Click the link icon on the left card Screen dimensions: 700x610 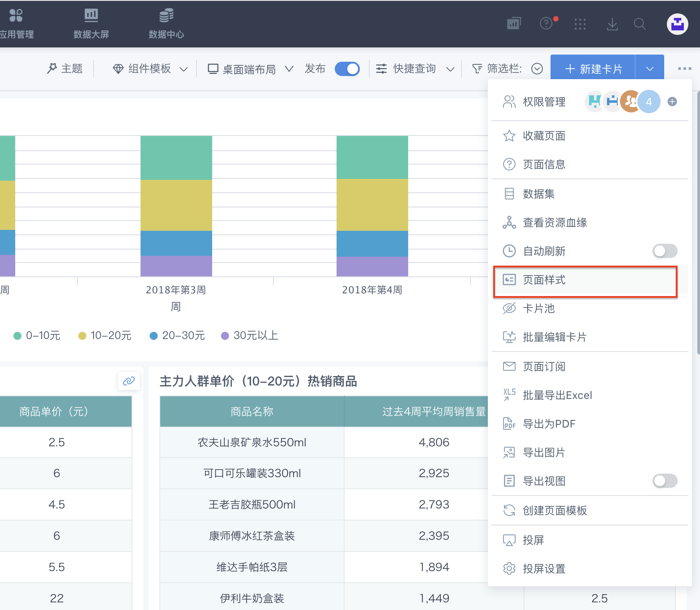click(129, 381)
